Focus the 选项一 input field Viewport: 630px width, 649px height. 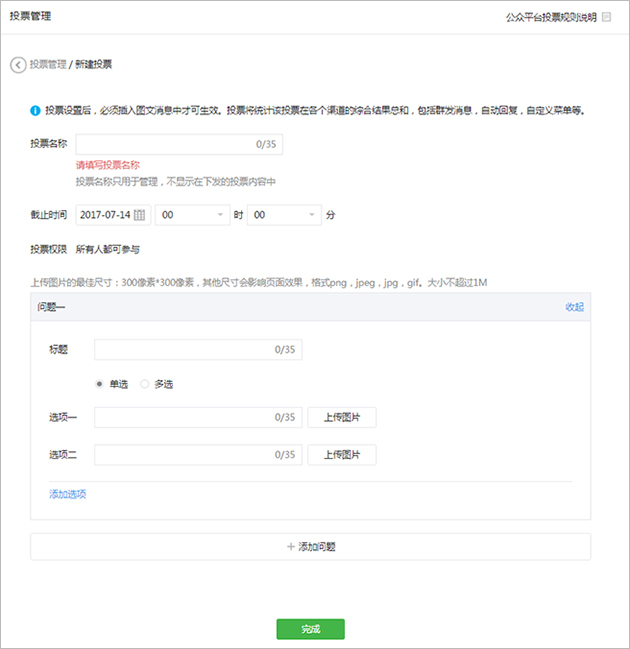(x=198, y=417)
